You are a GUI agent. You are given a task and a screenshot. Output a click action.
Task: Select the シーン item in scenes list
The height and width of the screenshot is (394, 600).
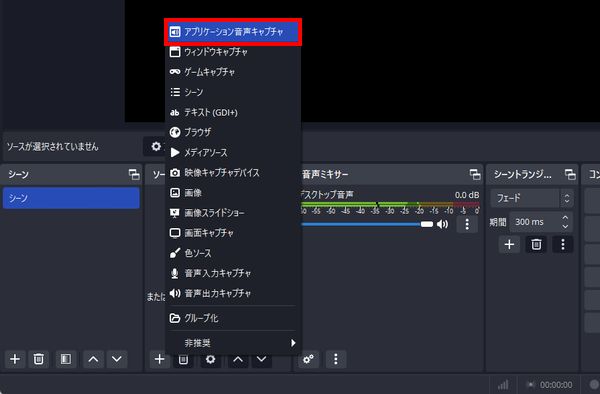tap(71, 198)
